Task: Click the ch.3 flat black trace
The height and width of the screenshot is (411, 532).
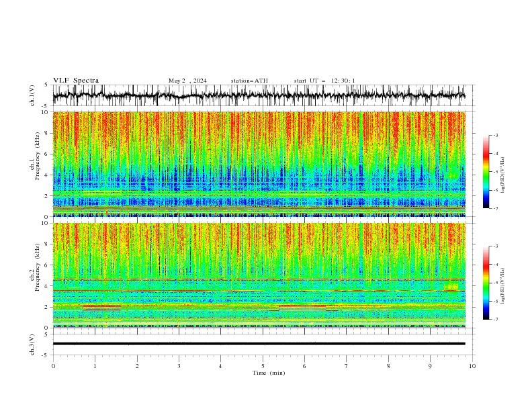Action: tap(259, 344)
